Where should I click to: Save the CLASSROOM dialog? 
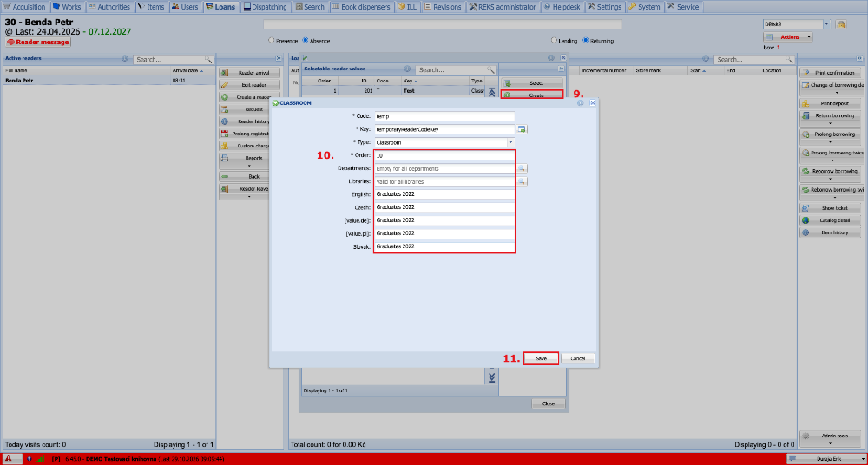(x=541, y=358)
